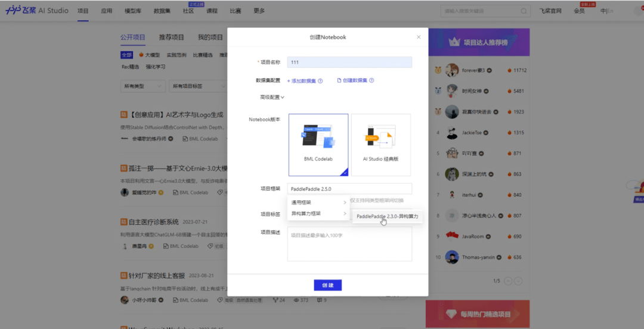Go to previous ranking page arrow
Image resolution: width=644 pixels, height=329 pixels.
(508, 281)
